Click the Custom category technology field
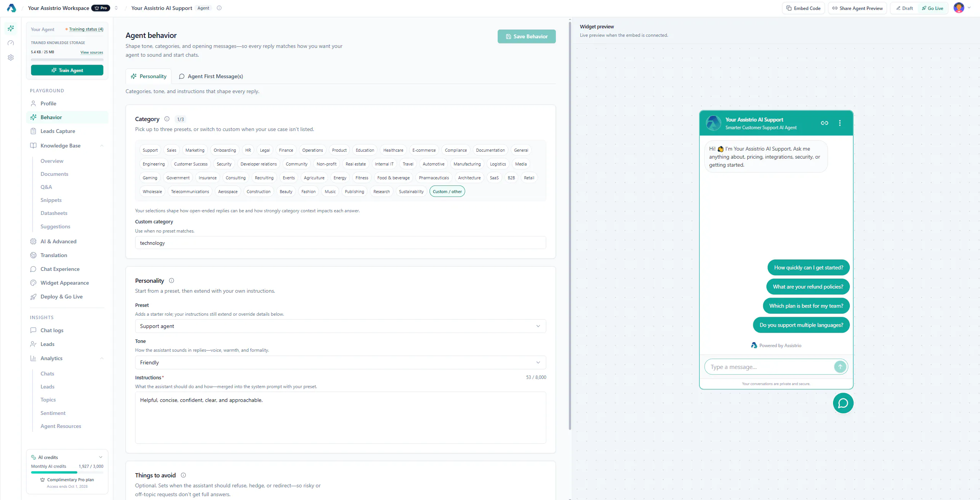The image size is (980, 500). pos(340,243)
